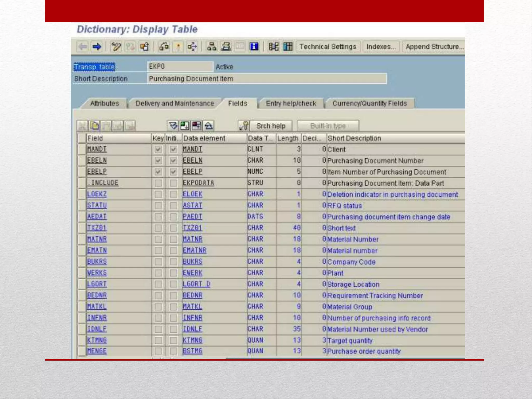The height and width of the screenshot is (399, 532).
Task: Click the Technical Settings button
Action: tap(328, 47)
